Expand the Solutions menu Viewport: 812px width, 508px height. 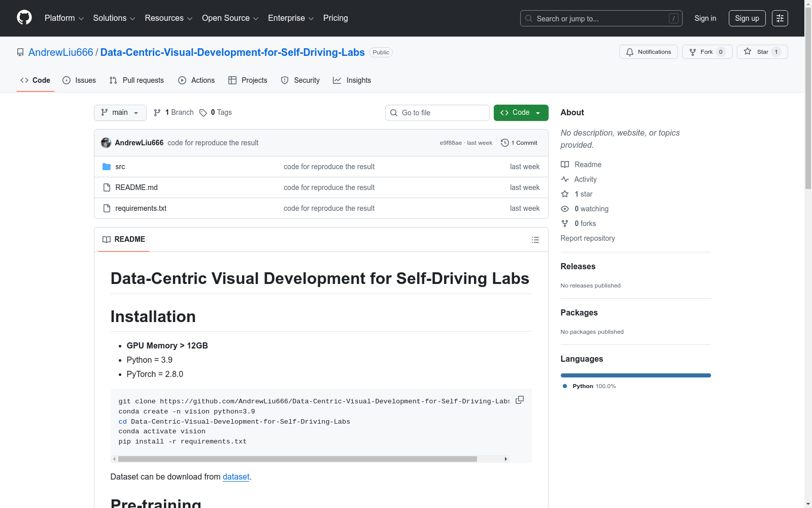point(114,18)
